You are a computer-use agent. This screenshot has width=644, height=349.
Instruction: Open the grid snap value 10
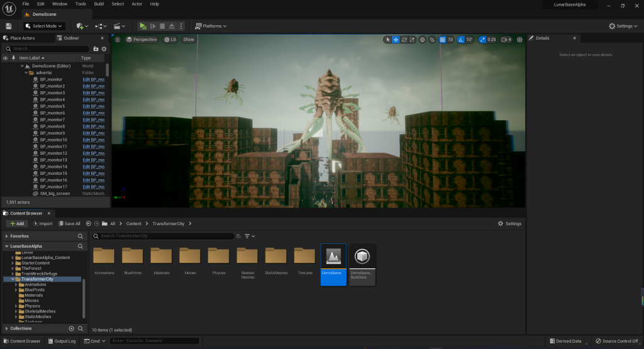coord(450,40)
